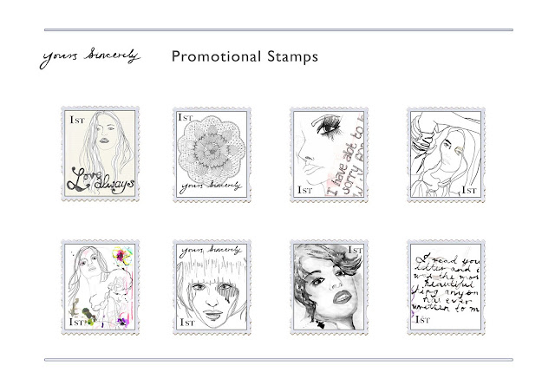Select the girl with fringe 'yours sincerely' stamp
This screenshot has width=555, height=392.
[212, 287]
